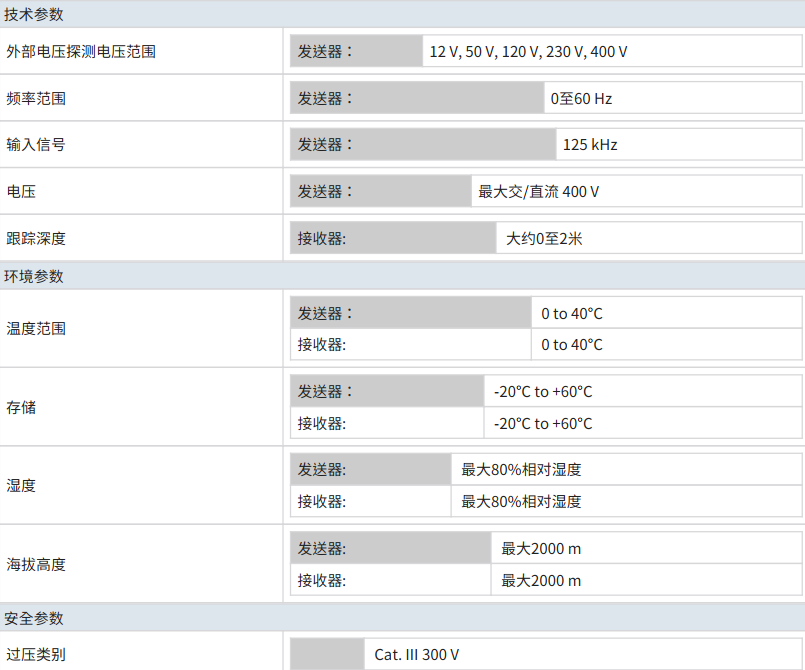Click the 发送器 storage value -20°C to +60°C
Viewport: 805px width, 670px height.
(543, 391)
